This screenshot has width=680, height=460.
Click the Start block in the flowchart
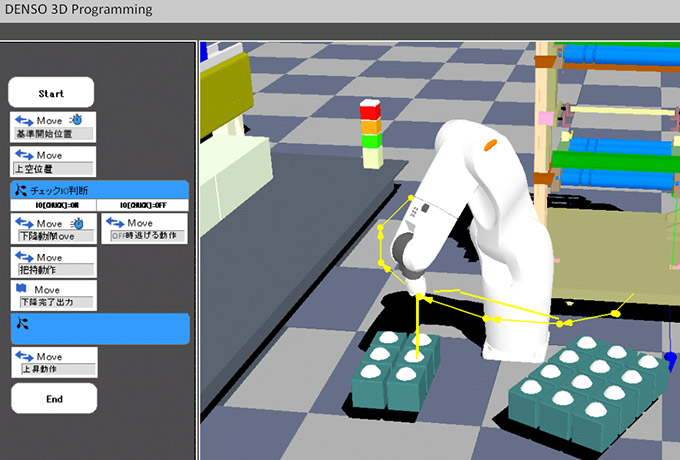click(x=52, y=93)
